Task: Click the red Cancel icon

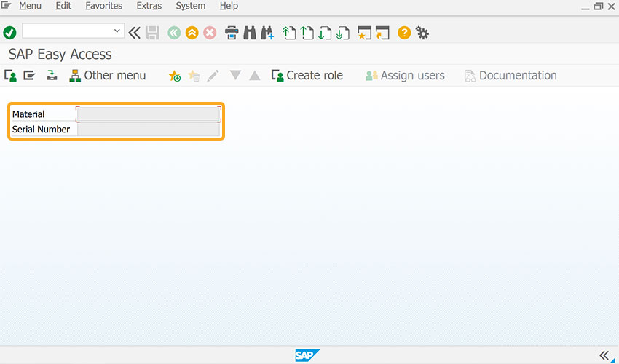Action: (x=210, y=33)
